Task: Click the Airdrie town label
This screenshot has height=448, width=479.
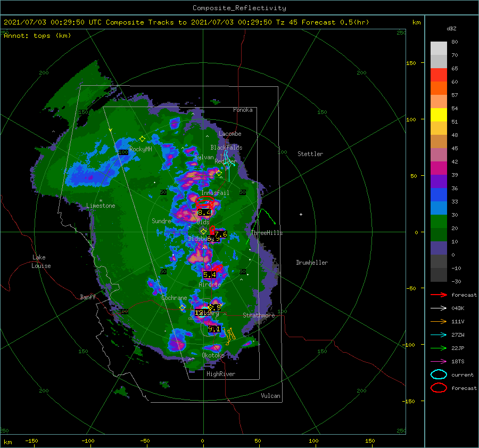Action: (210, 284)
